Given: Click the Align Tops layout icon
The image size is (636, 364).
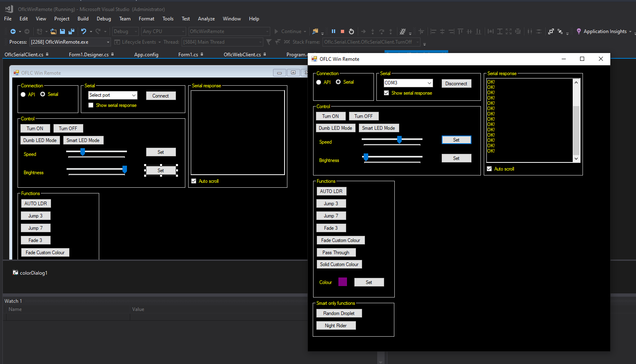Looking at the screenshot, I should (x=460, y=31).
